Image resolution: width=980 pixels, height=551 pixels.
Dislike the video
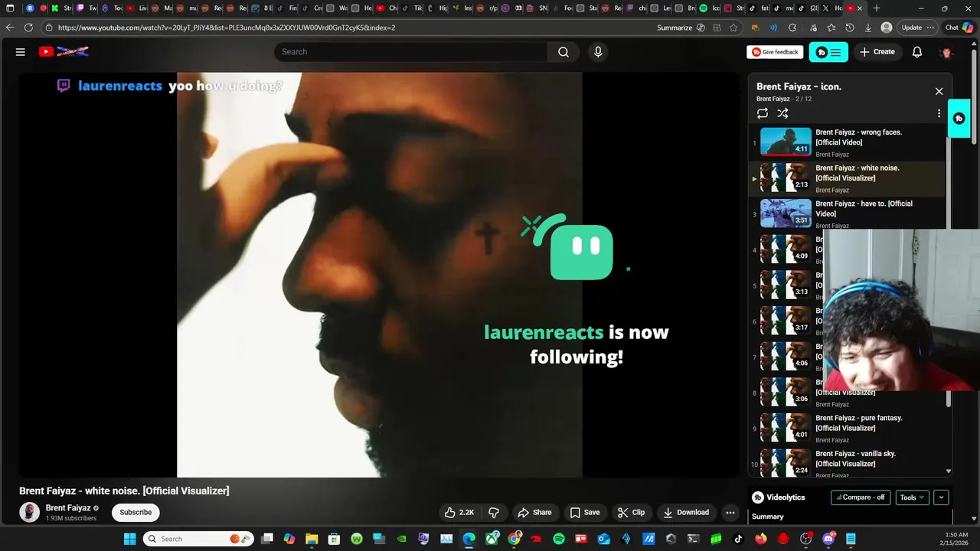click(494, 513)
